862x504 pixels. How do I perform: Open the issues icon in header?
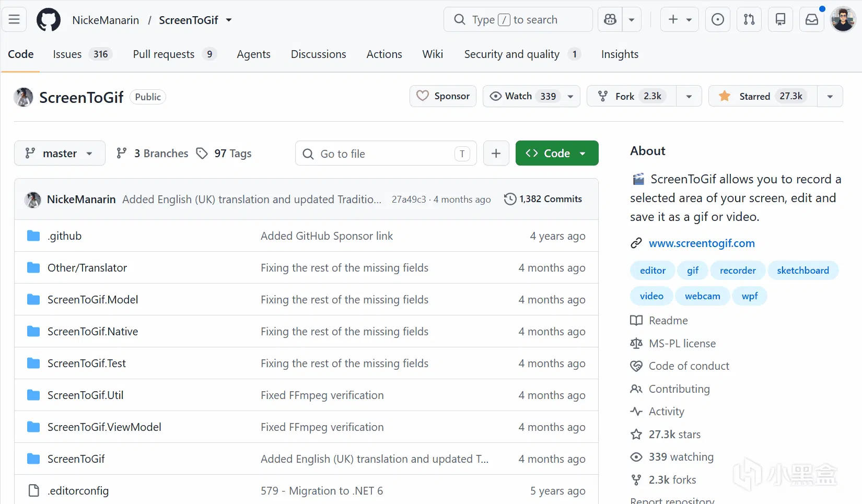click(x=718, y=20)
